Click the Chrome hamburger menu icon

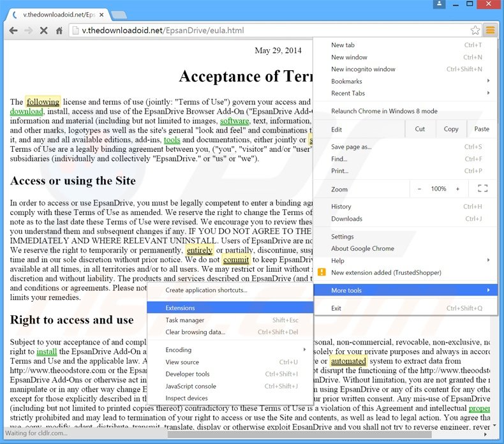coord(490,31)
